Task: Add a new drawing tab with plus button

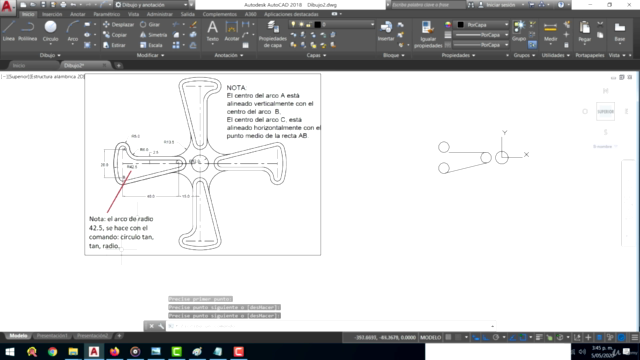Action: pyautogui.click(x=118, y=65)
